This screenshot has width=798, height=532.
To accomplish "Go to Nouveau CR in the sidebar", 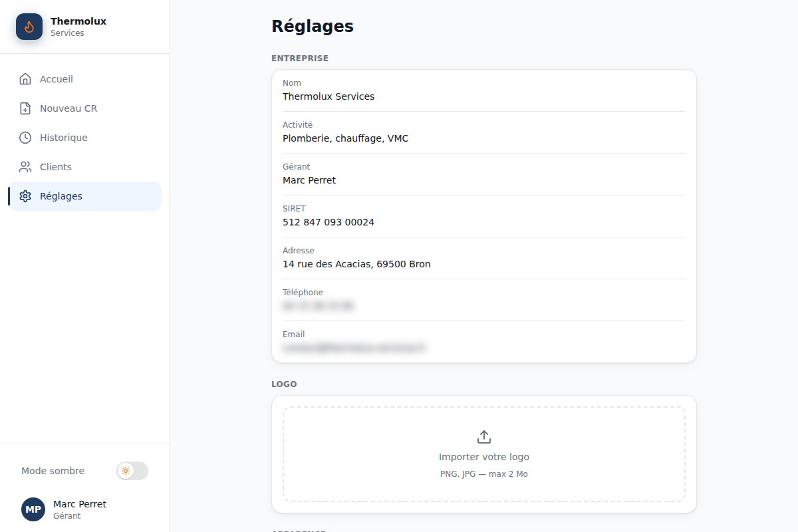I will coord(85,108).
